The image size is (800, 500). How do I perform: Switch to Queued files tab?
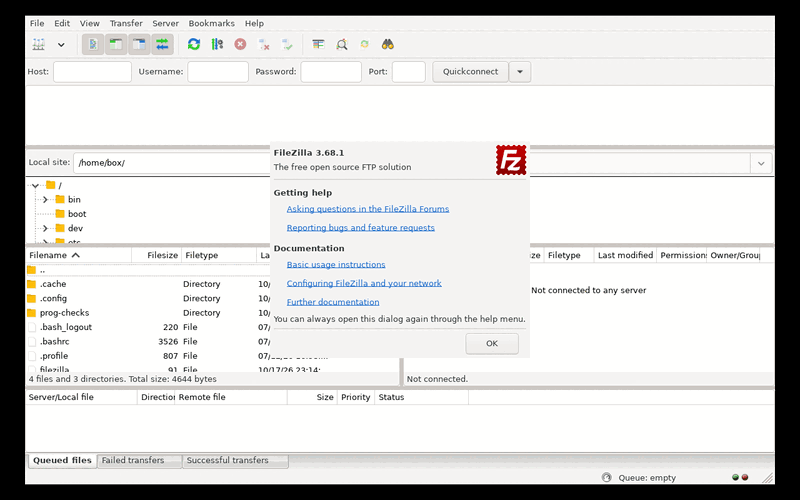coord(62,460)
